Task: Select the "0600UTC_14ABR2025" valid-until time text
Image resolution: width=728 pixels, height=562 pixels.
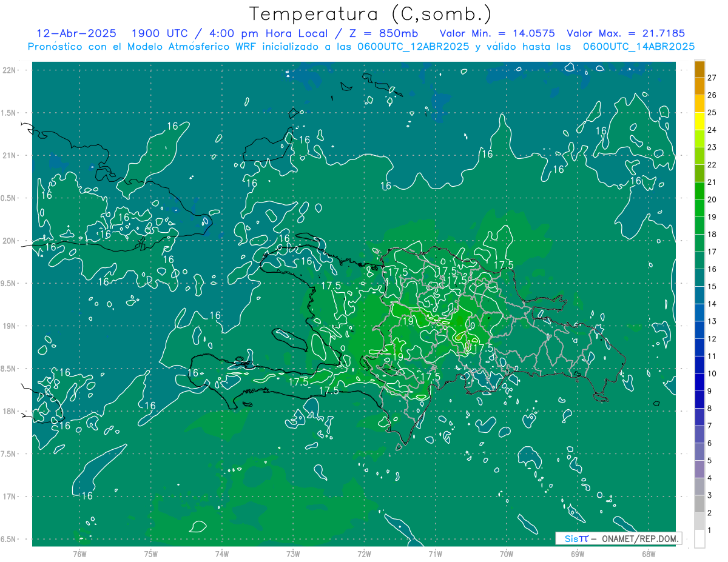Action: tap(638, 46)
